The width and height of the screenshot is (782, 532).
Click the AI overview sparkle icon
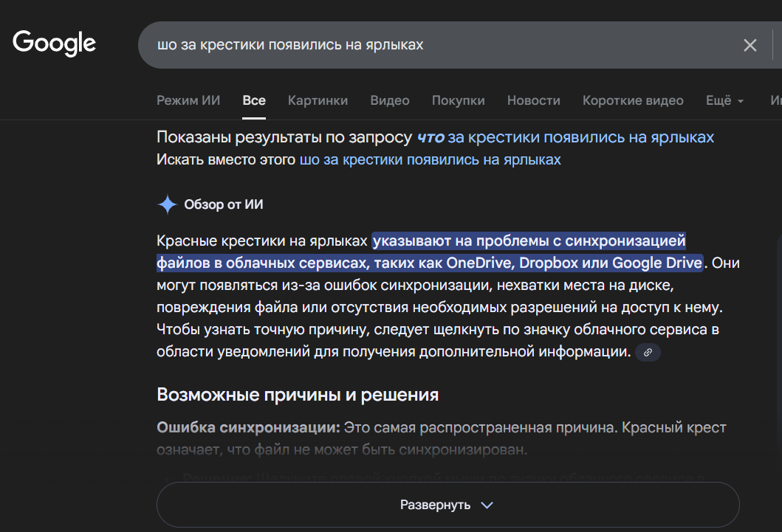click(168, 204)
